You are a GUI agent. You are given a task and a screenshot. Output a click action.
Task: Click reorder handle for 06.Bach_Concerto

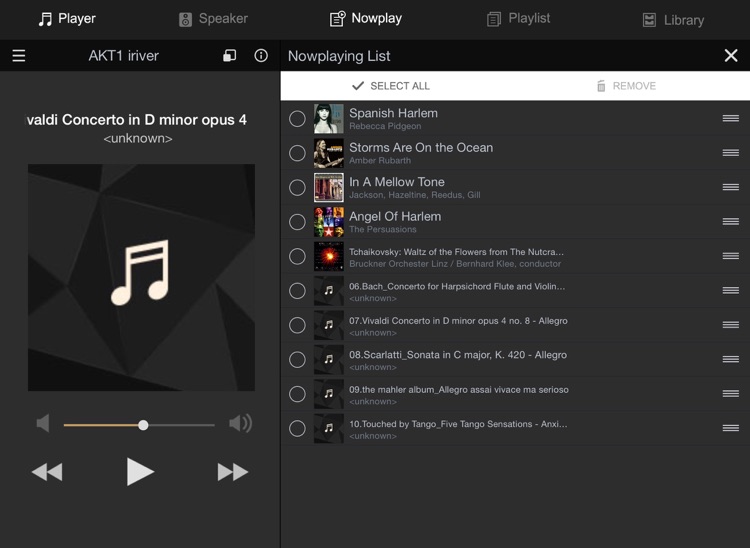[x=730, y=290]
